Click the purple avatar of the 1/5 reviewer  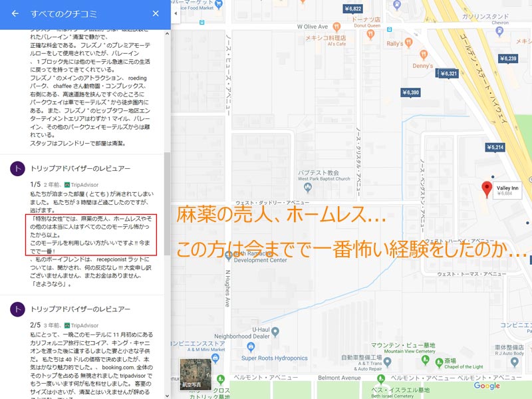(18, 169)
